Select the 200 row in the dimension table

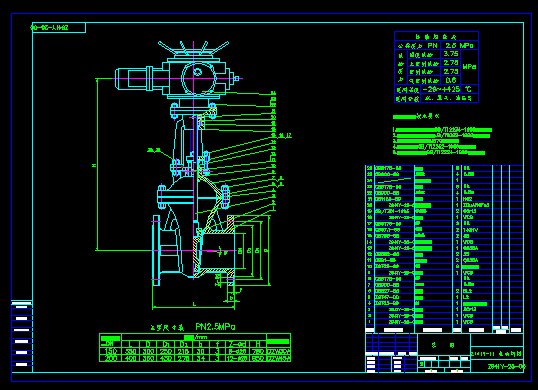[195, 358]
